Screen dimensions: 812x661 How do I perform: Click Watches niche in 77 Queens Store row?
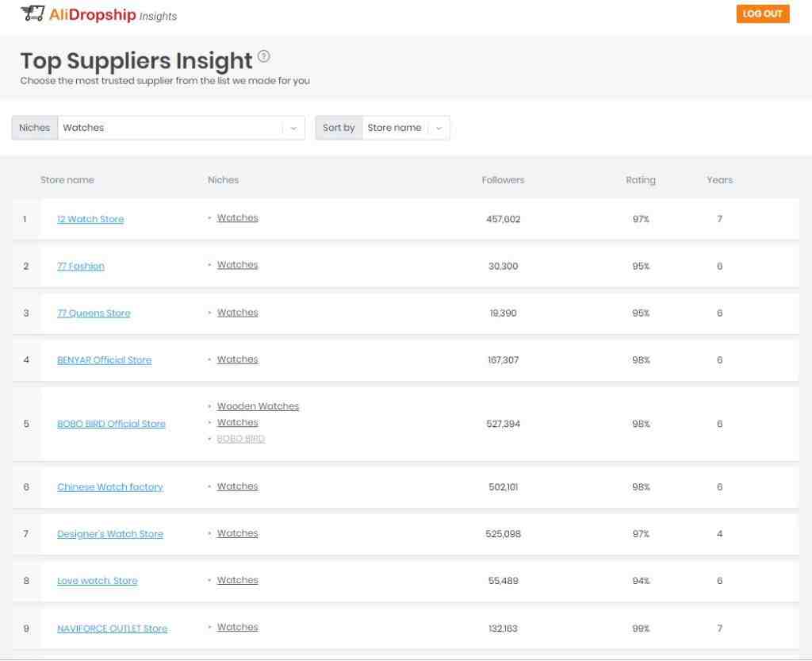pos(238,313)
